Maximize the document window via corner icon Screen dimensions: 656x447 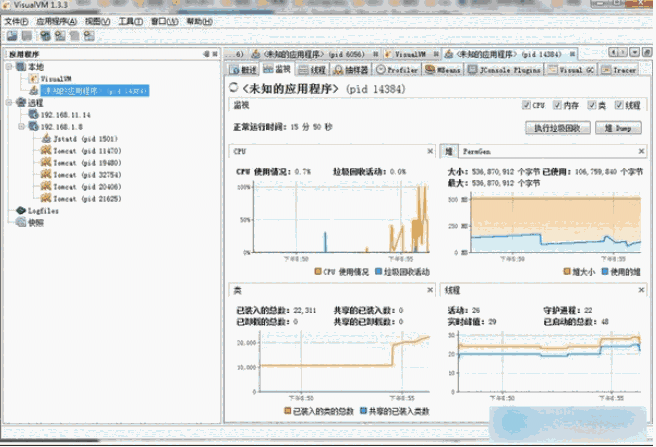[646, 52]
